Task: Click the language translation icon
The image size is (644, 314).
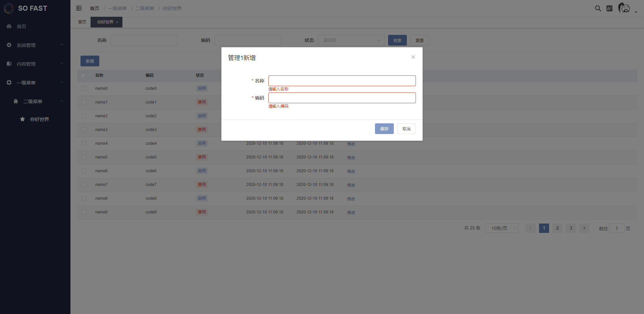Action: coord(609,8)
